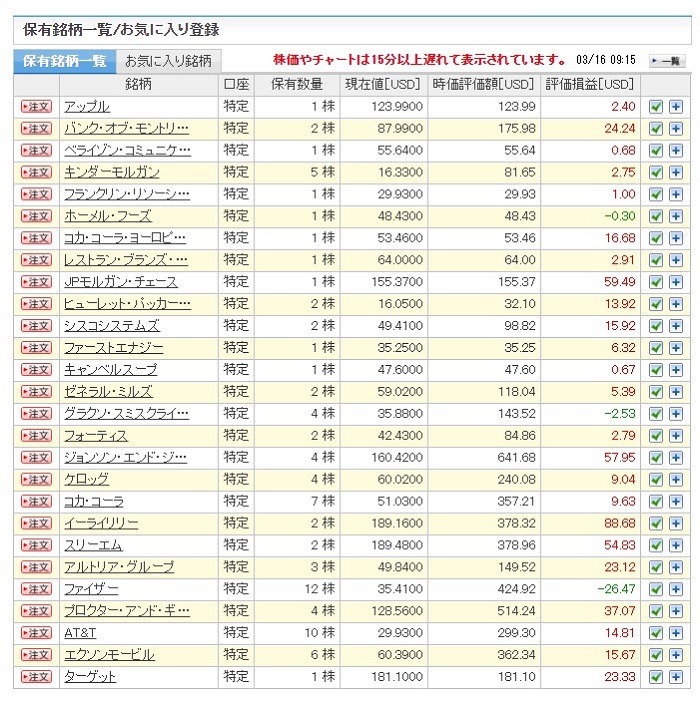The image size is (700, 701).
Task: Click plus icon in シスコシステムズ row
Action: (676, 326)
